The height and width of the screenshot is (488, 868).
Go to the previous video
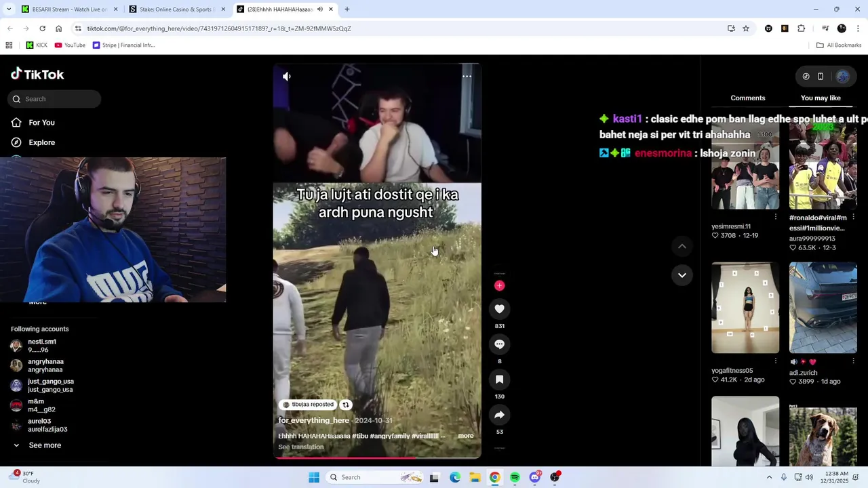[x=682, y=247]
